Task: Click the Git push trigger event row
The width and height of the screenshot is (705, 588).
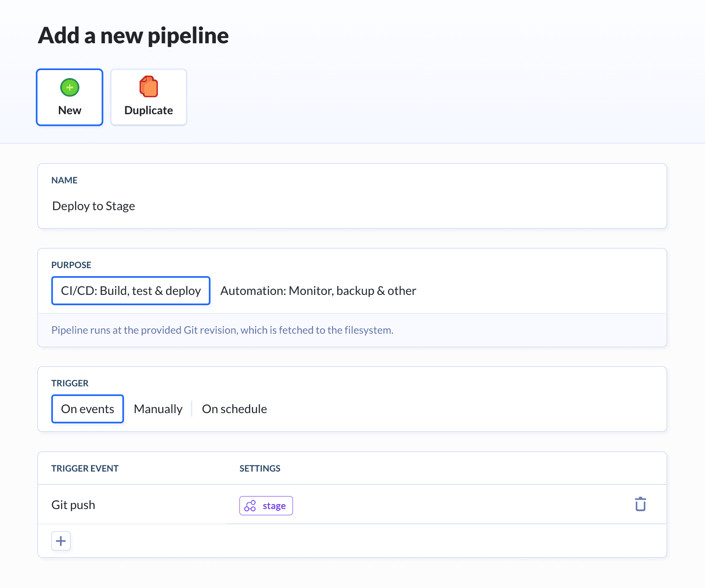Action: tap(73, 505)
